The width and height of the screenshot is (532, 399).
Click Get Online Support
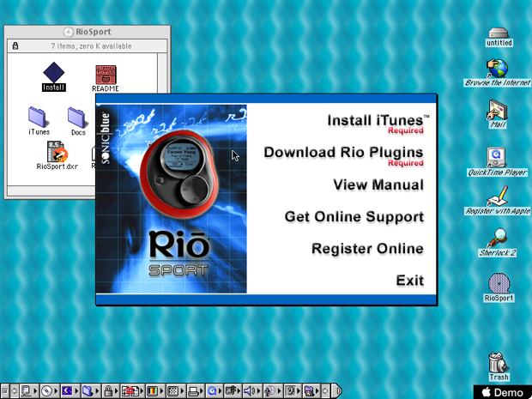coord(354,217)
